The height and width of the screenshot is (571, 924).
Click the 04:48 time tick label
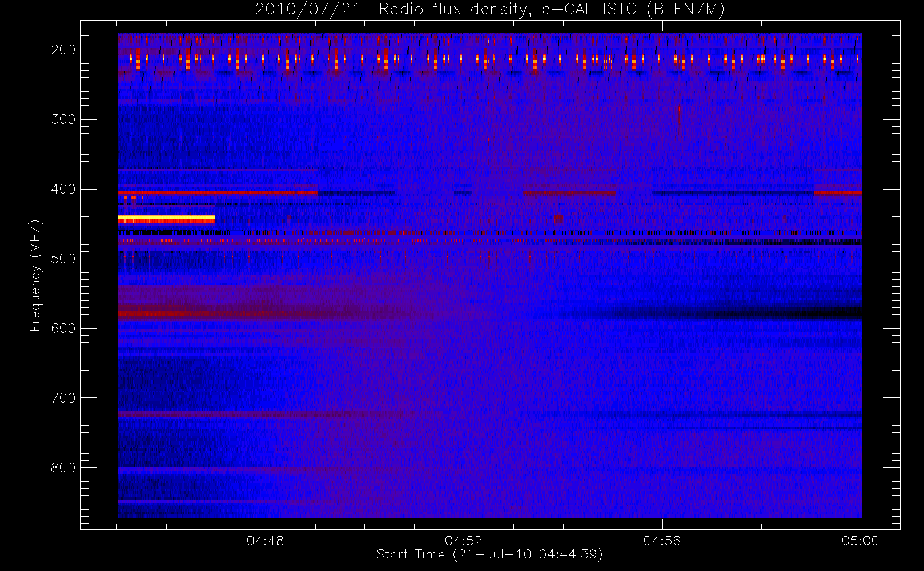[x=265, y=541]
